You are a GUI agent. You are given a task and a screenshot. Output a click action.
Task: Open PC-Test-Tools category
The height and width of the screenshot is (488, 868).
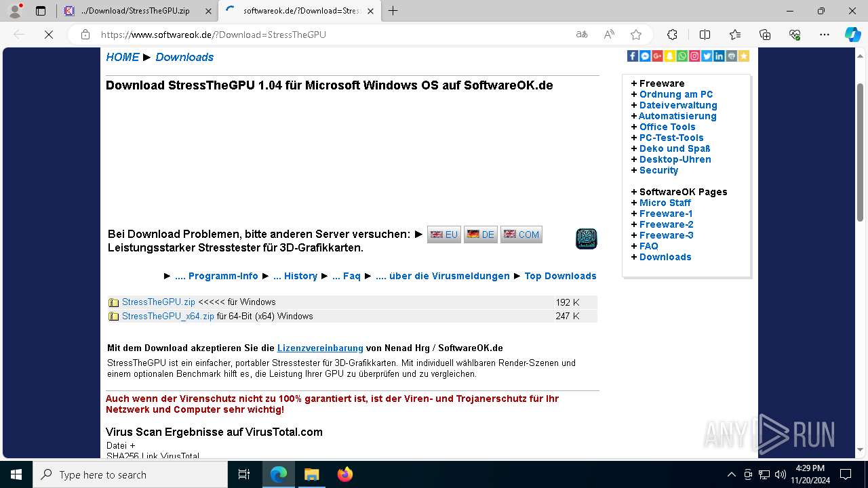[x=671, y=138]
